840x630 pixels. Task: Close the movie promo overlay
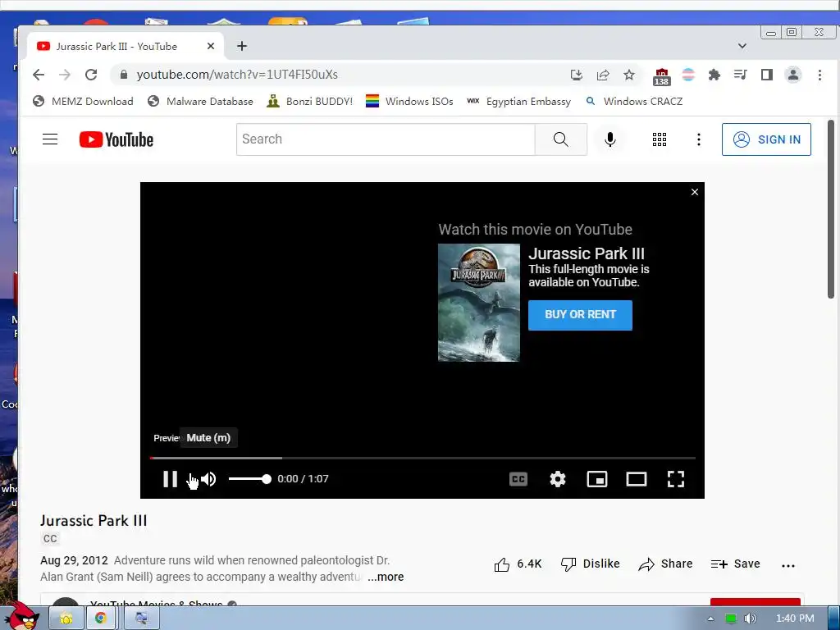695,192
